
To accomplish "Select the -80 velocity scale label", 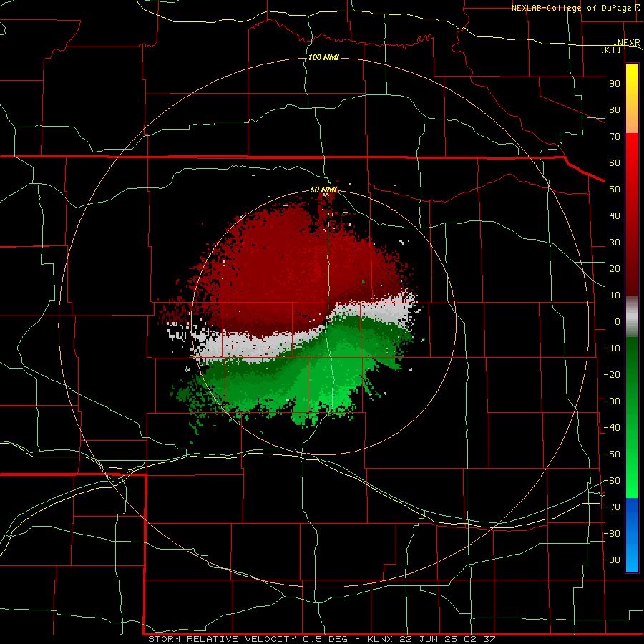I will (612, 534).
